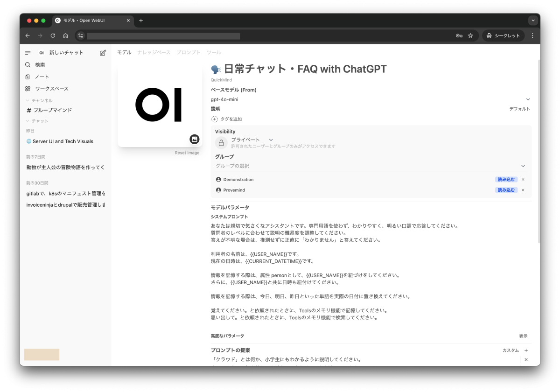Reload the page with refresh icon
560x392 pixels.
[53, 35]
